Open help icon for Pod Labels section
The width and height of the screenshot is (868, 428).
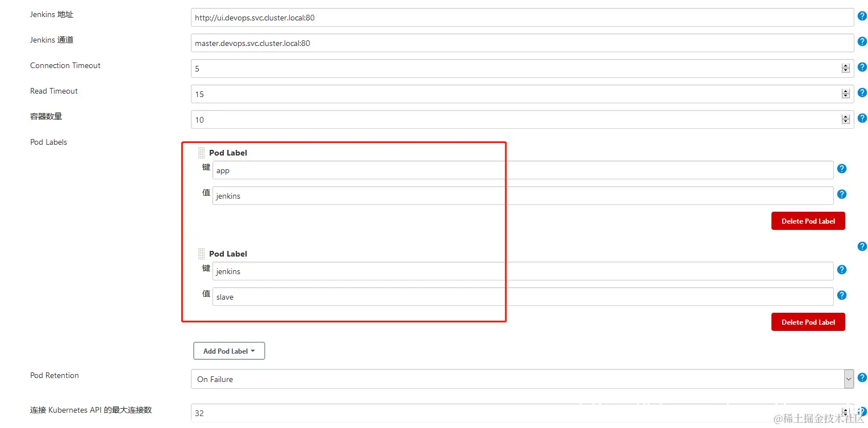pyautogui.click(x=862, y=246)
